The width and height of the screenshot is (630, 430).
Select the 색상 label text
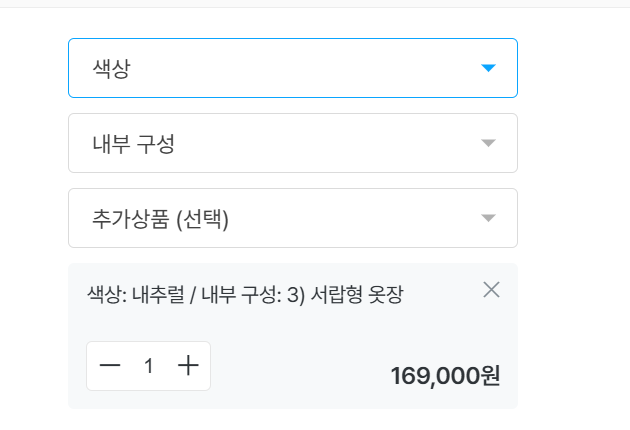(x=112, y=68)
